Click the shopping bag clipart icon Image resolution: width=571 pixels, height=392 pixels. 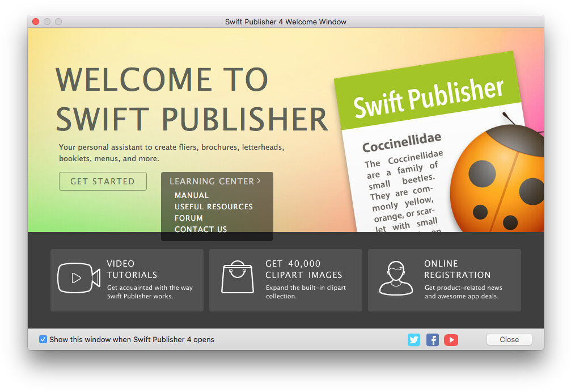237,277
